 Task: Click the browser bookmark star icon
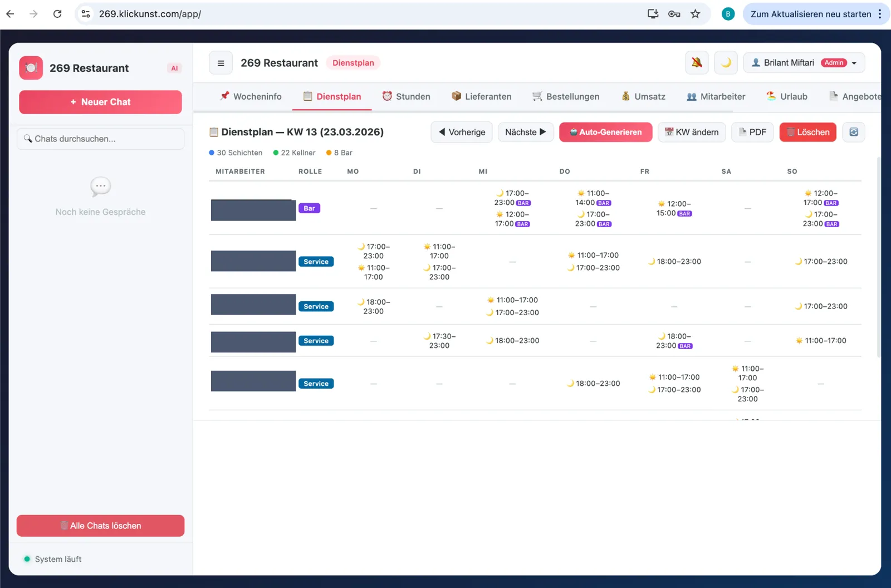click(696, 14)
